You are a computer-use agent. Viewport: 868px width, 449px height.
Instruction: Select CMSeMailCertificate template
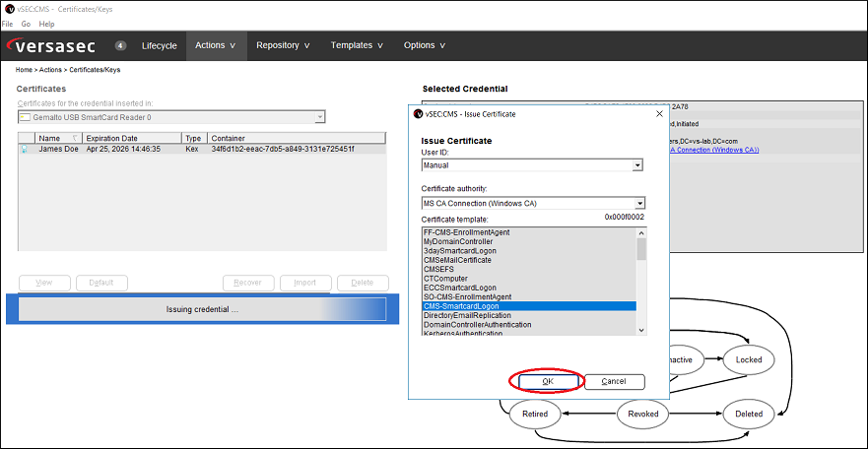tap(529, 260)
